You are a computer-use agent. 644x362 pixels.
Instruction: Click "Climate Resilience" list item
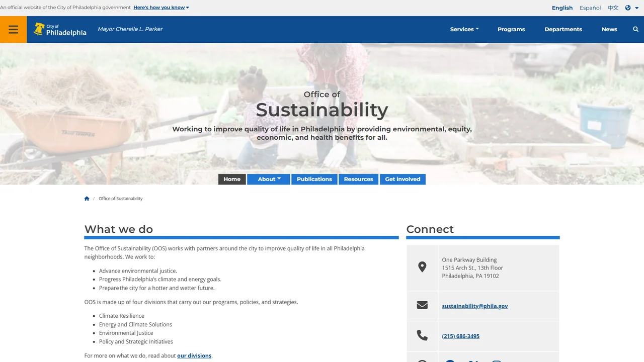click(122, 316)
